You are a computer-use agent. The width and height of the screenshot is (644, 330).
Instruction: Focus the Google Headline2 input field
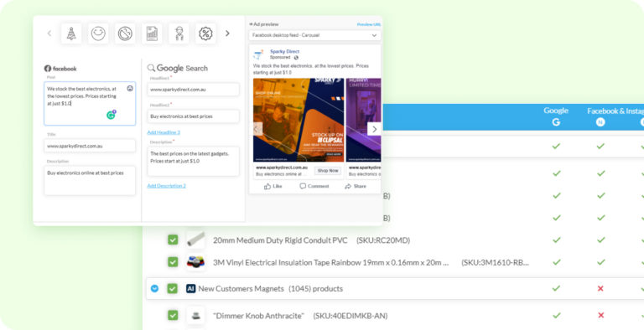coord(193,116)
